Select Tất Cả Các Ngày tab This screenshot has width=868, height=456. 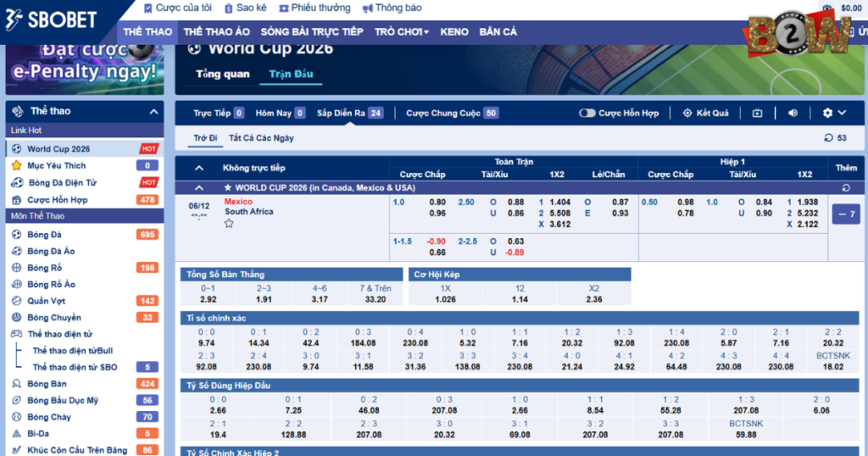coord(261,138)
